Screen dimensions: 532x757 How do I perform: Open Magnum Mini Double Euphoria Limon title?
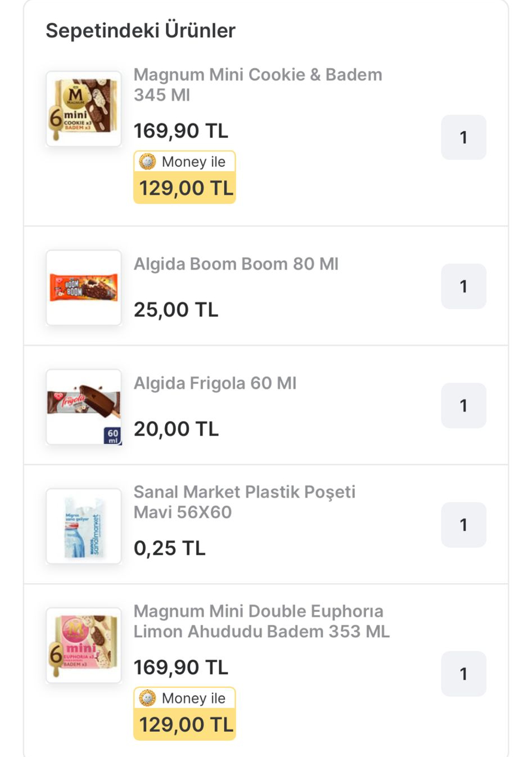click(x=261, y=621)
